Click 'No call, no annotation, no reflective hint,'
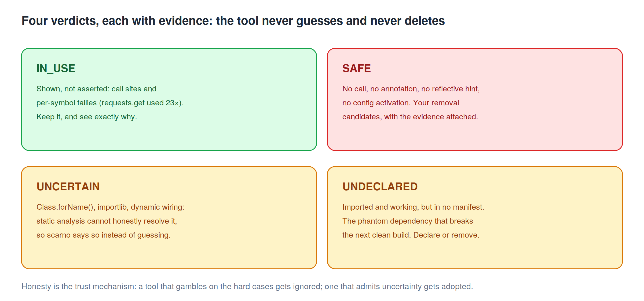 411,89
